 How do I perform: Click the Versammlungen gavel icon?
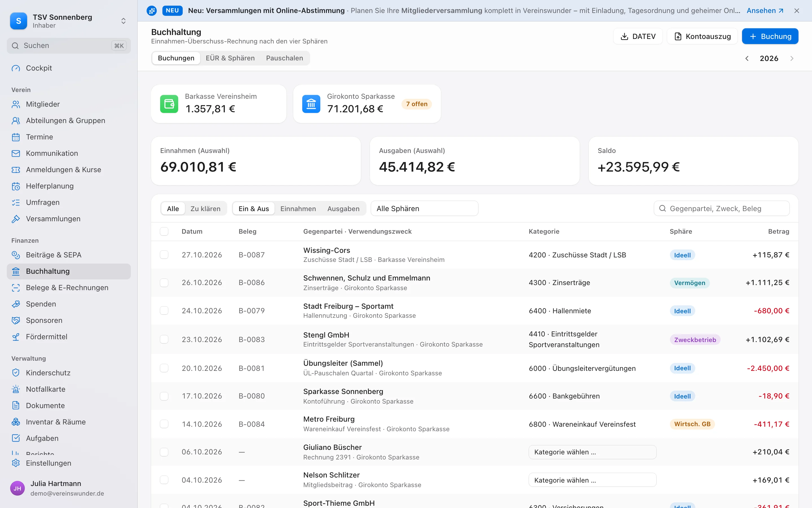[x=16, y=219]
